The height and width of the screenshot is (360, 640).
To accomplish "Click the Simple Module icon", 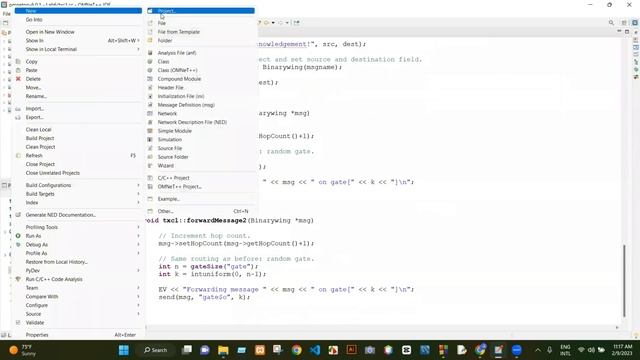I will [x=150, y=131].
